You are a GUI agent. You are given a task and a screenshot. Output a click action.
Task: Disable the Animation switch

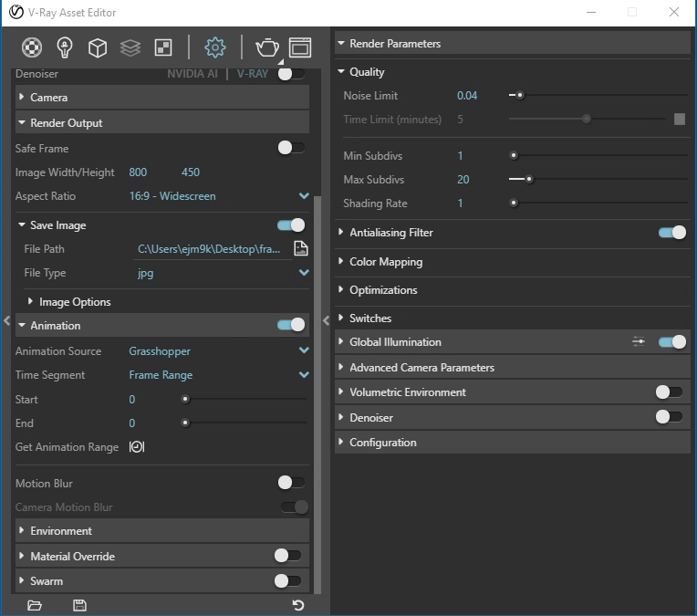[291, 325]
